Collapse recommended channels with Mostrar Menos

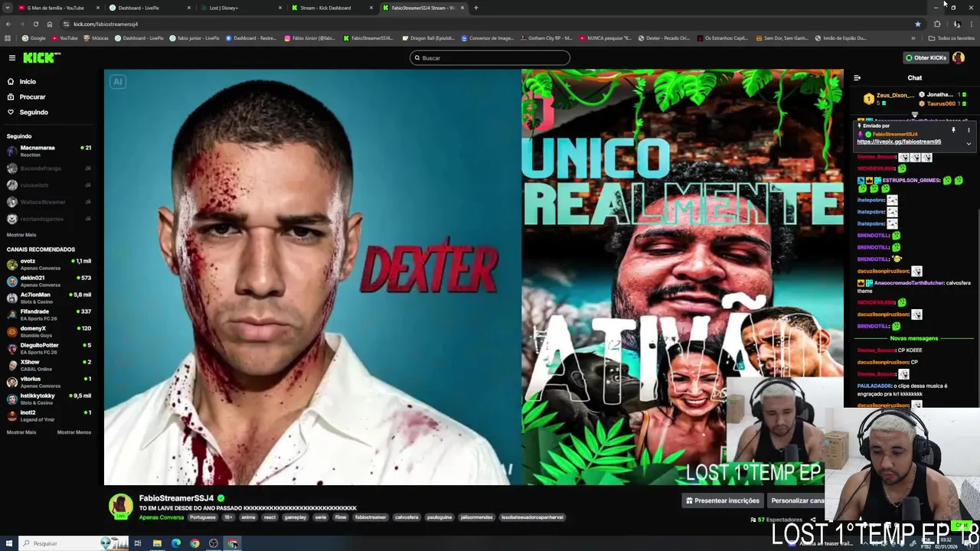74,432
